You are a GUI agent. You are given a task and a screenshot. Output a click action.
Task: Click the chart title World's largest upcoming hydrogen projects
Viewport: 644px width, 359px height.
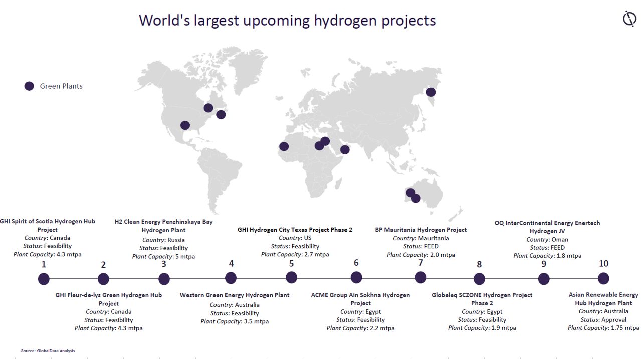pos(287,20)
